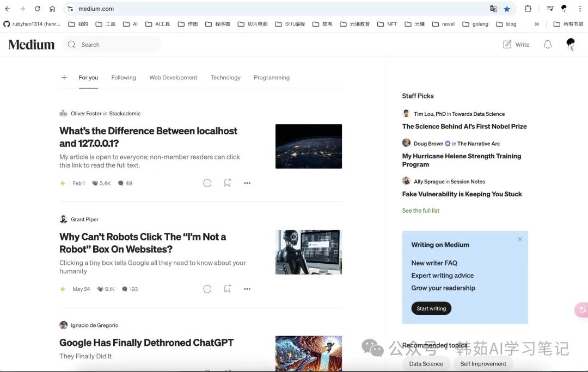The image size is (588, 372).
Task: Open the novel bookmark folder
Action: (x=443, y=24)
